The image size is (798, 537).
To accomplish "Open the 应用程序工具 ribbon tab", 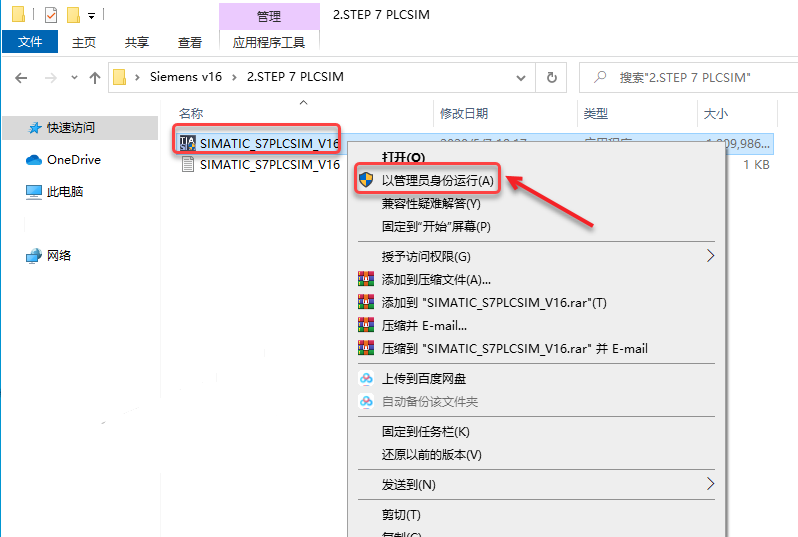I will point(269,42).
